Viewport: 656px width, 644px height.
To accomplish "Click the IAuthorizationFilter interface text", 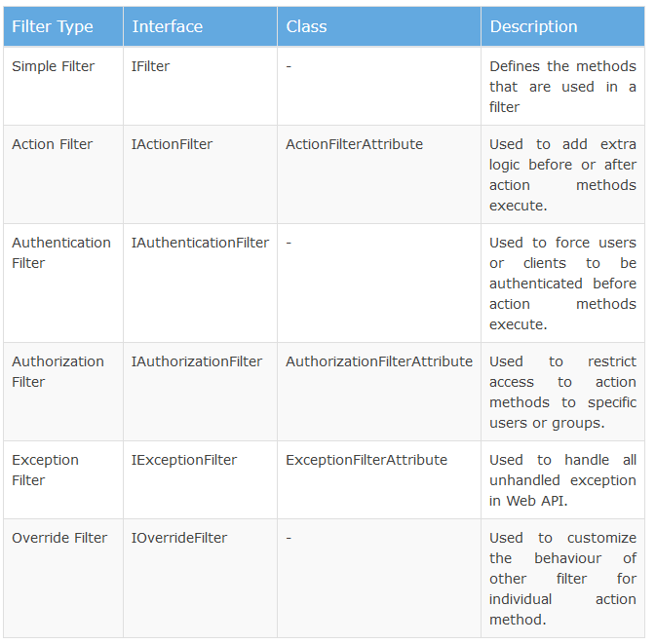I will 196,361.
